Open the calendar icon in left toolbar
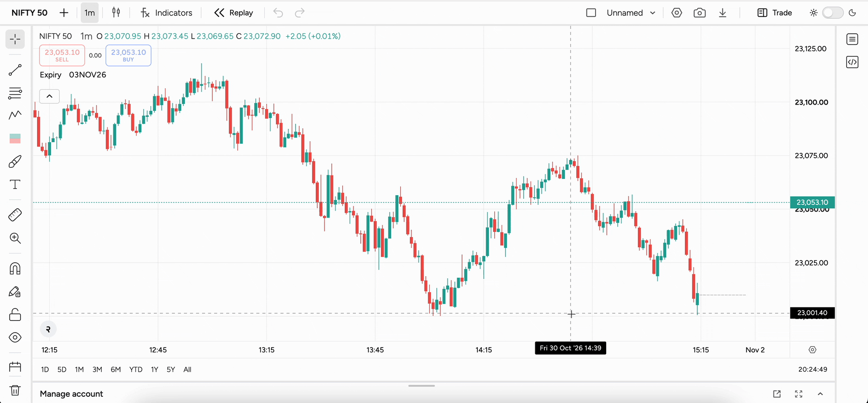 coord(15,367)
